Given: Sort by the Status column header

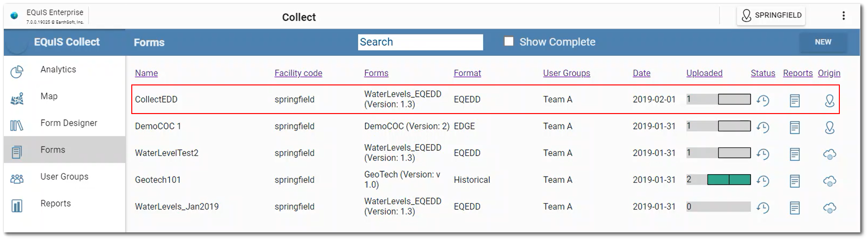Looking at the screenshot, I should coord(763,73).
